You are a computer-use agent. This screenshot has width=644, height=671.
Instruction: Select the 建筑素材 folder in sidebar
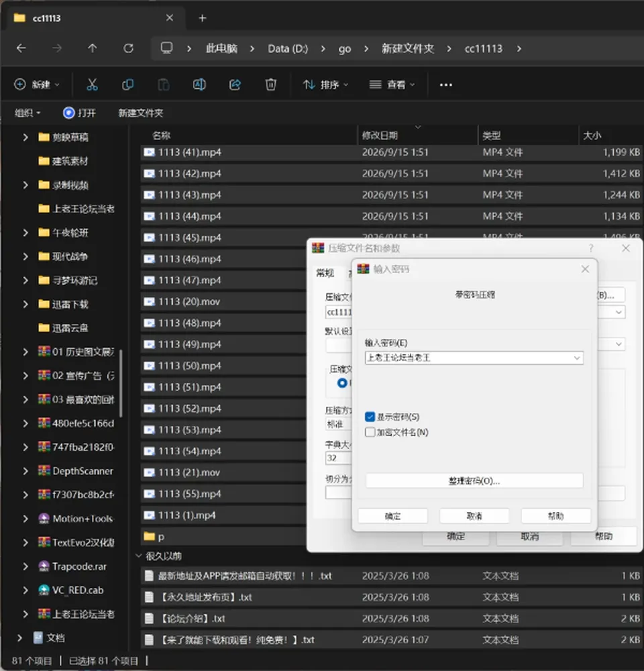pos(70,161)
